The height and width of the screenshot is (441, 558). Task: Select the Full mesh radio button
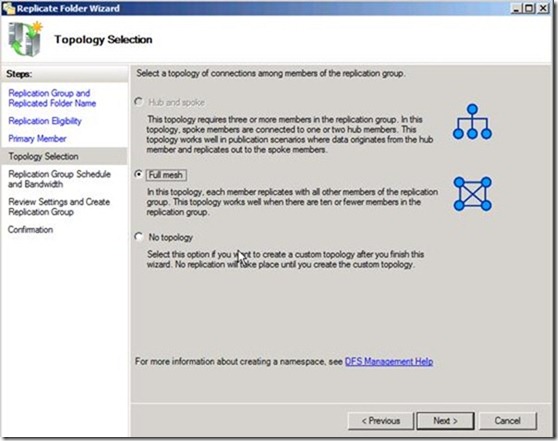138,174
